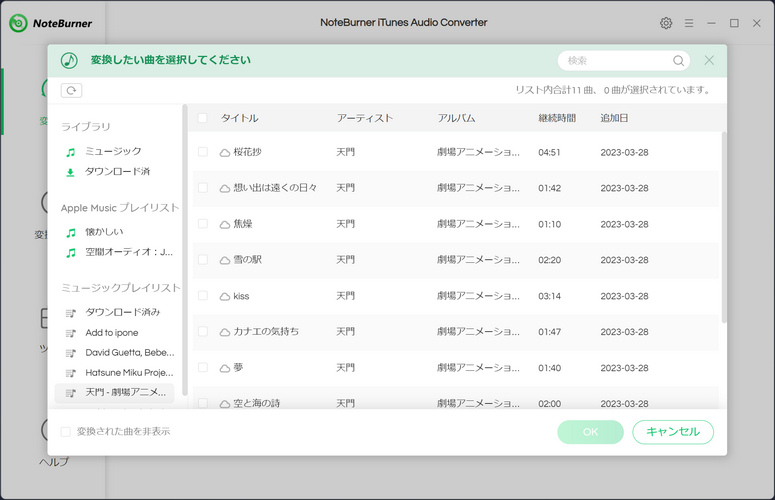Open the 懐かしい playlist

(x=104, y=232)
